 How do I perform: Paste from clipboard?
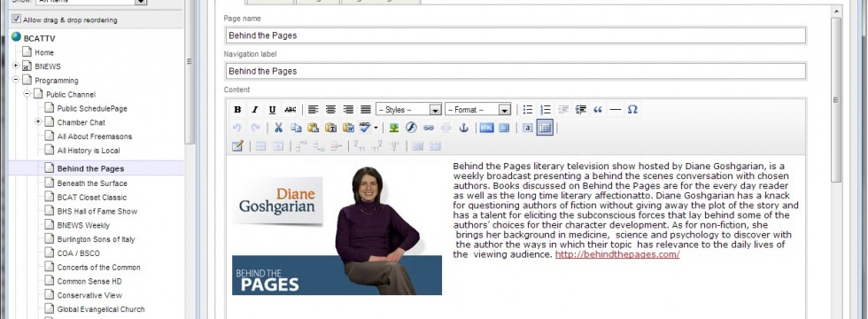point(314,128)
